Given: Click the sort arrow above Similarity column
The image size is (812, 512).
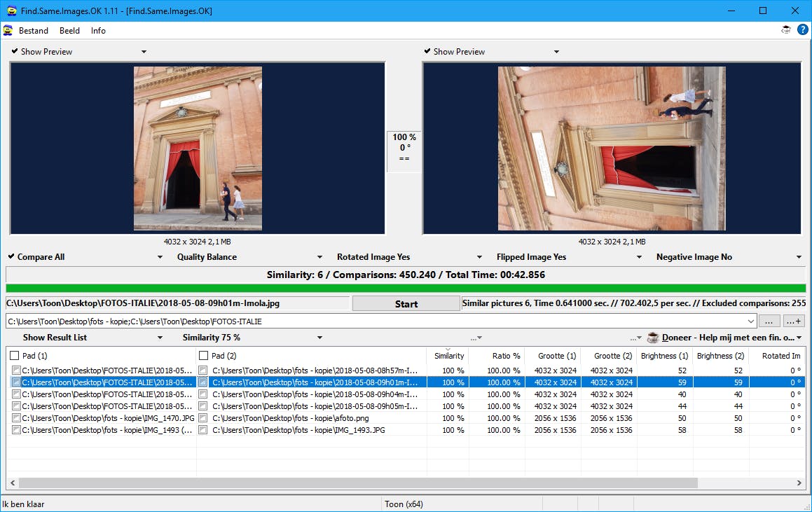Looking at the screenshot, I should 448,349.
